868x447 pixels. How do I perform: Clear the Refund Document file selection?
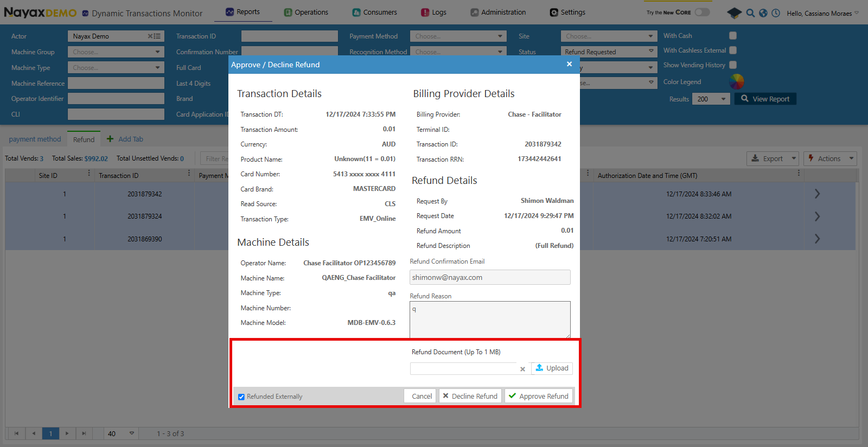click(x=522, y=369)
